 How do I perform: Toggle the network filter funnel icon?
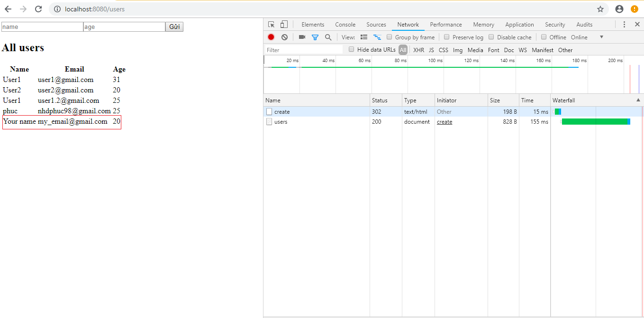pos(315,37)
